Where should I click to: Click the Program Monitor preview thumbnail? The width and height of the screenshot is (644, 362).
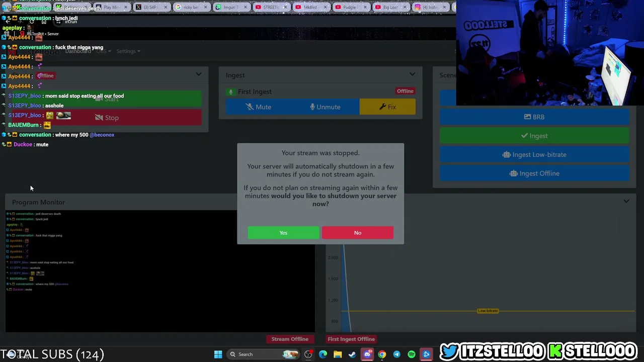click(160, 271)
